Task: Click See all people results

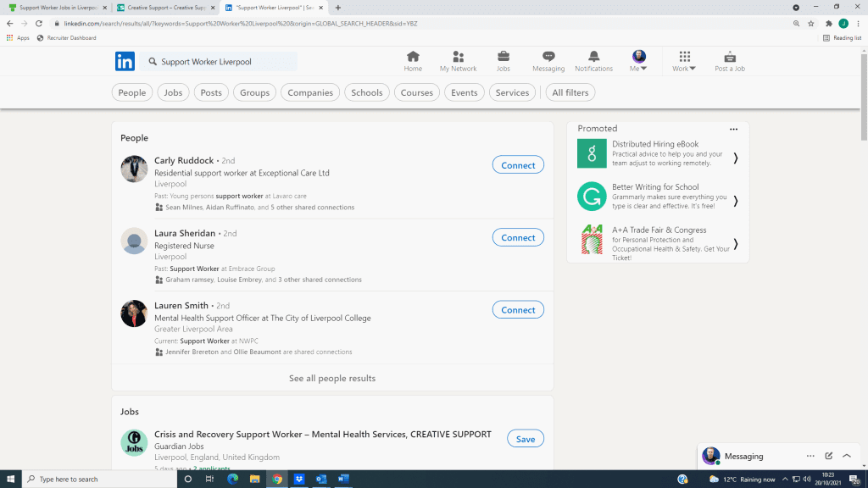Action: pyautogui.click(x=331, y=378)
